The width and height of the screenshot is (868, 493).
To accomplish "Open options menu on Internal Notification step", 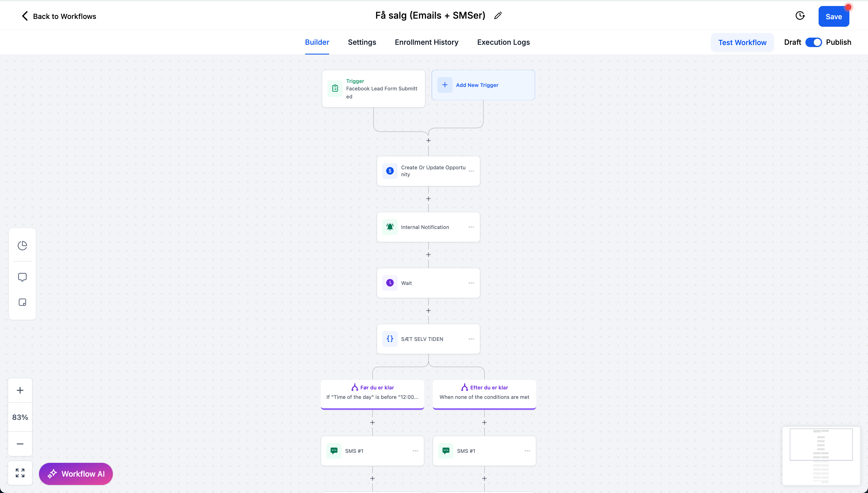I will [x=471, y=227].
